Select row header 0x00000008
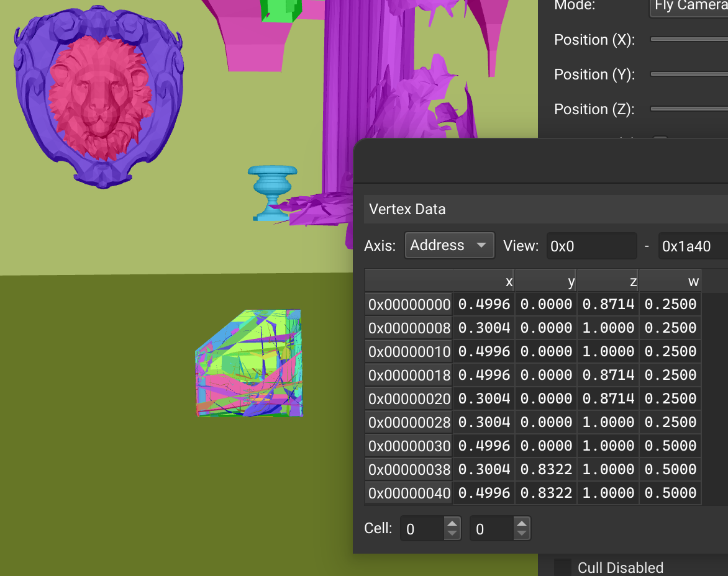728x576 pixels. [409, 328]
